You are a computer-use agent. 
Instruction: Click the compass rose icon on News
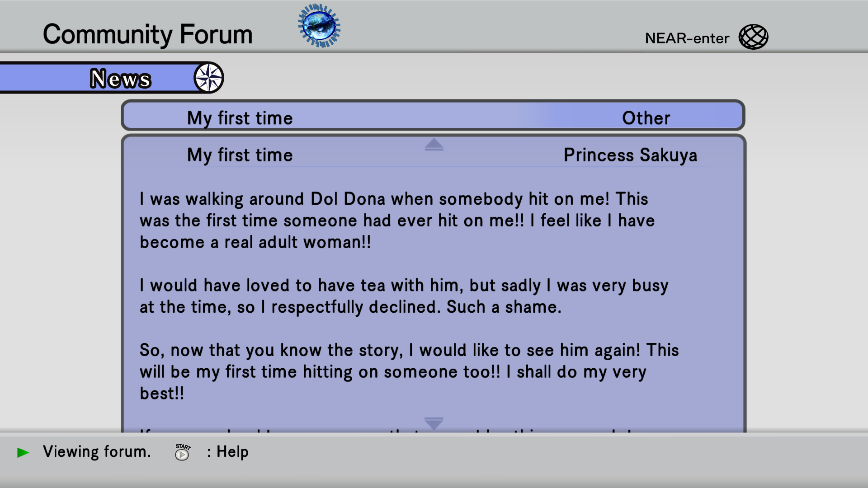208,78
